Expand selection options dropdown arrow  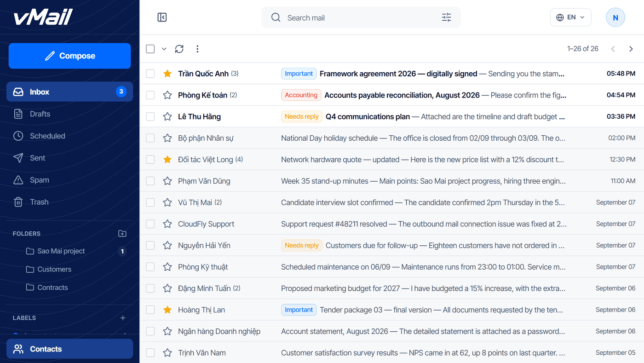pyautogui.click(x=164, y=49)
